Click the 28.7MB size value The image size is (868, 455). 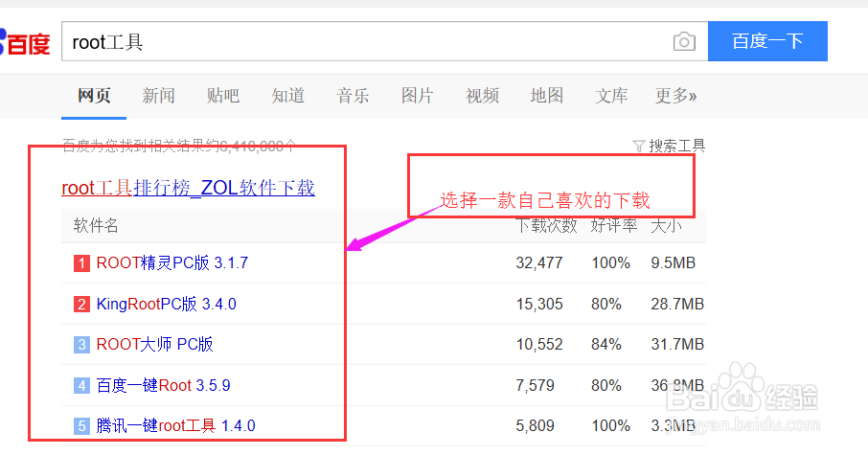(677, 304)
